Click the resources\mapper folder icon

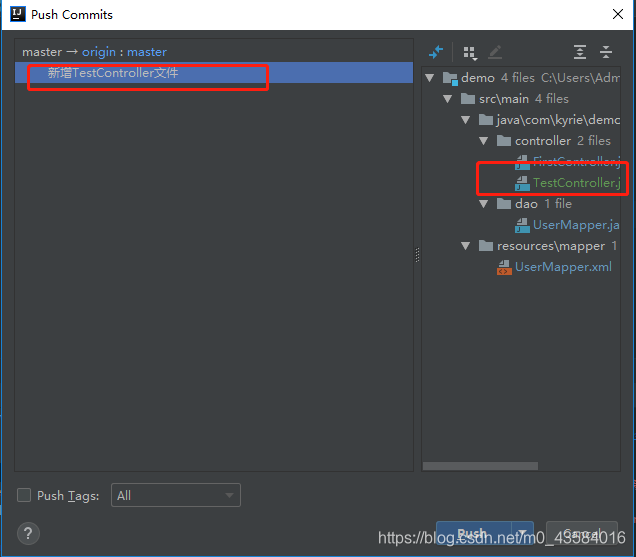[x=486, y=246]
